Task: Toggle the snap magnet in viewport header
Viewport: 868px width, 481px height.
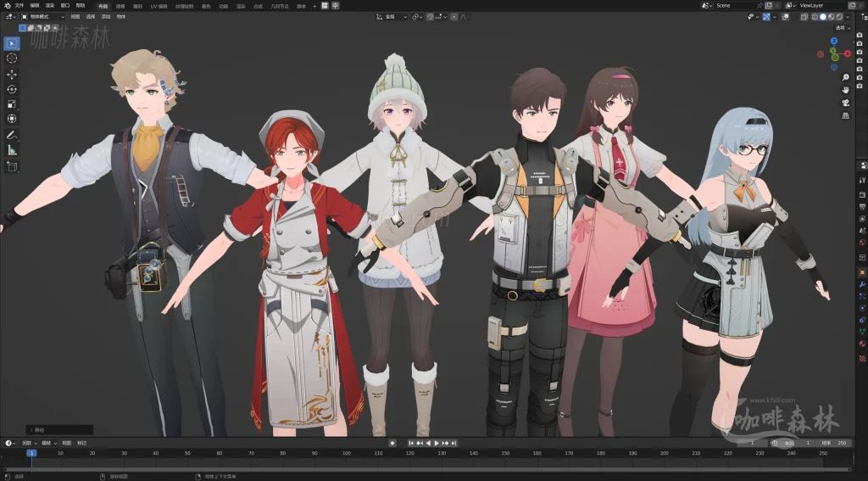Action: point(430,17)
